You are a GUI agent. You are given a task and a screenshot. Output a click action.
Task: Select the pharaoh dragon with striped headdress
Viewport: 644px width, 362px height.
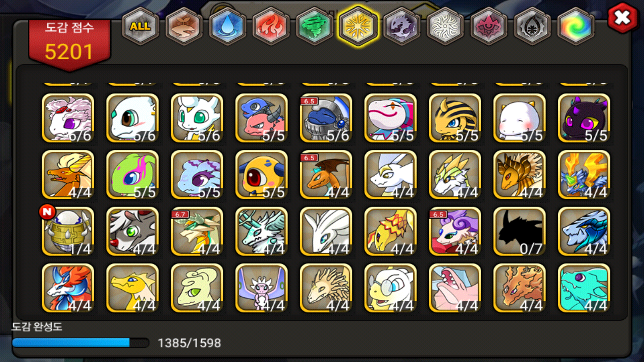pos(455,118)
